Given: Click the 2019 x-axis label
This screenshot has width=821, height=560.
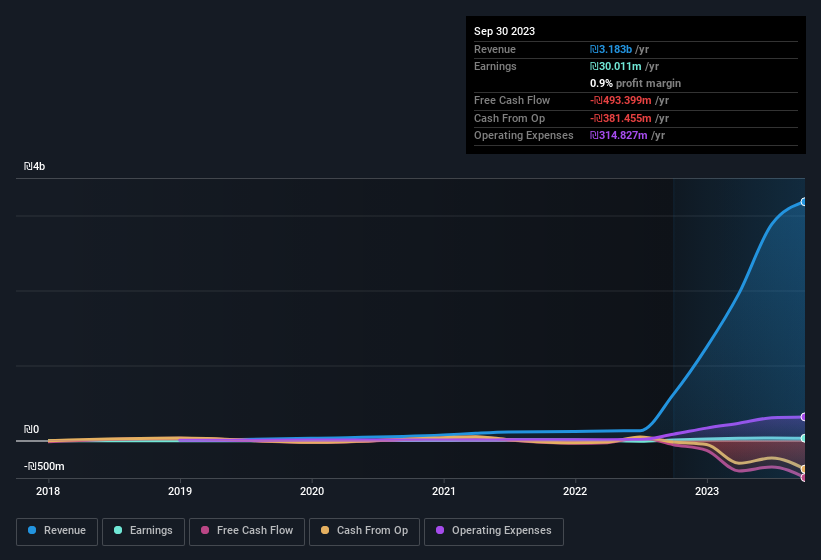Looking at the screenshot, I should point(180,491).
